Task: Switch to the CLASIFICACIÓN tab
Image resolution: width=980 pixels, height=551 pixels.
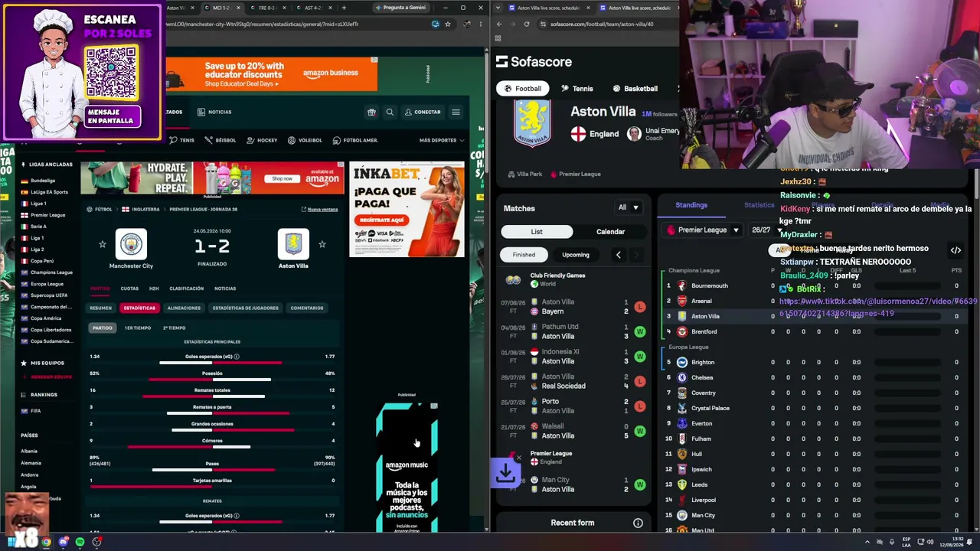Action: 187,289
